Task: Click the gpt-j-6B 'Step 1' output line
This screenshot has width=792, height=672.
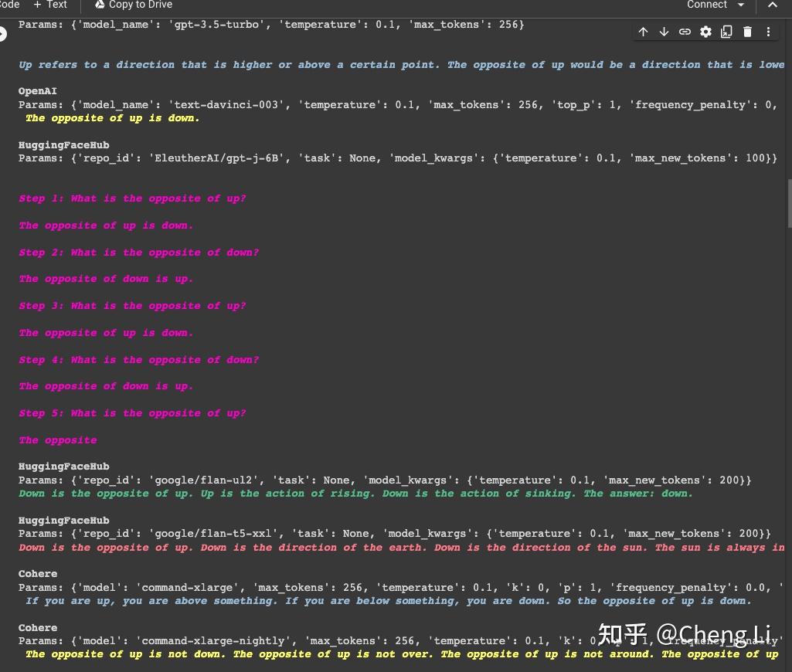Action: pos(132,199)
